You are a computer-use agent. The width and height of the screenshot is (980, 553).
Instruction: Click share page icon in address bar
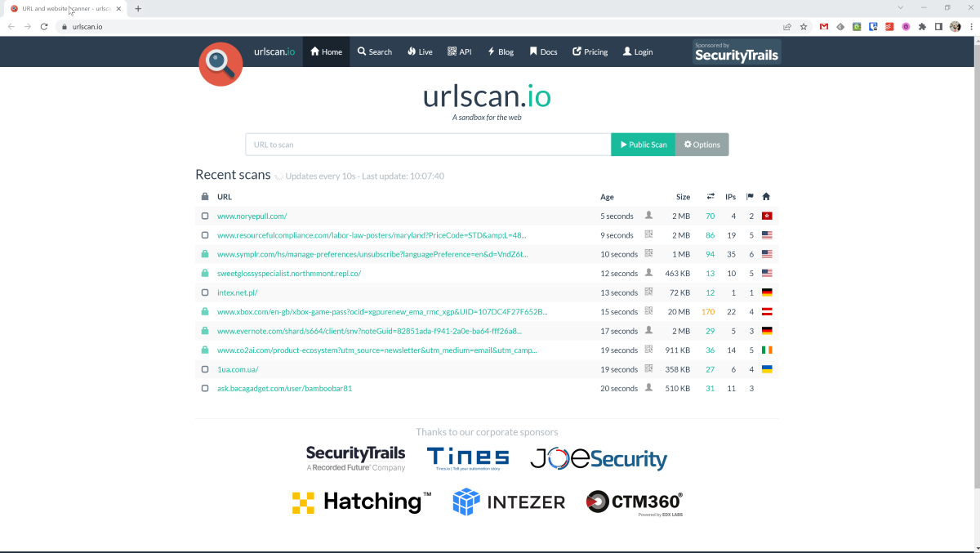(x=787, y=26)
